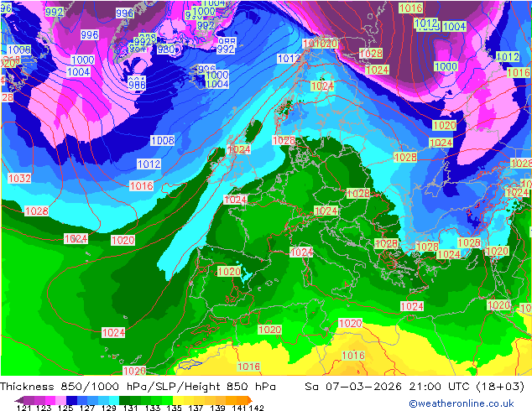The width and height of the screenshot is (532, 411).
Task: Click the blue 980 low-pressure label
Action: click(x=166, y=49)
